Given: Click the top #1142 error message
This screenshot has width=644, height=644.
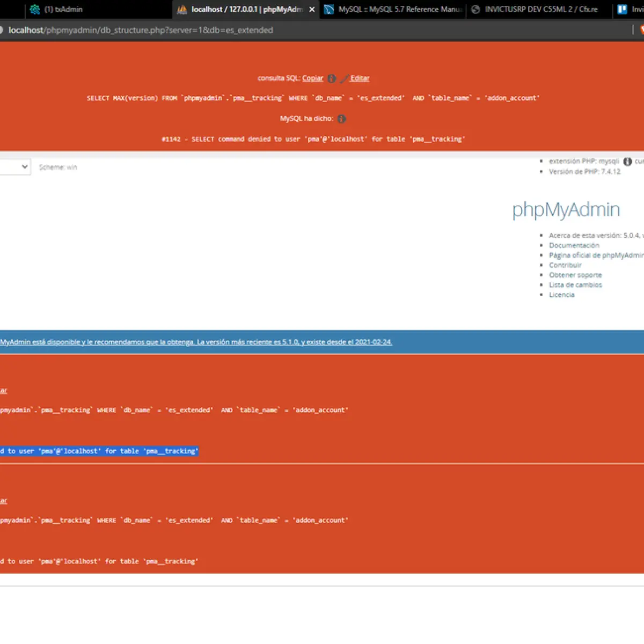Looking at the screenshot, I should coord(313,139).
